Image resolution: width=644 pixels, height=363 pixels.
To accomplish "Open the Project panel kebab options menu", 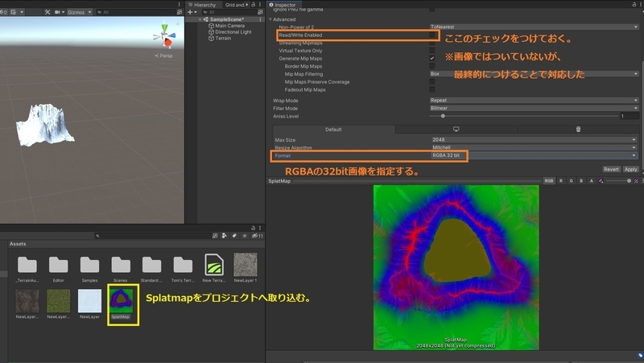I will pyautogui.click(x=259, y=228).
